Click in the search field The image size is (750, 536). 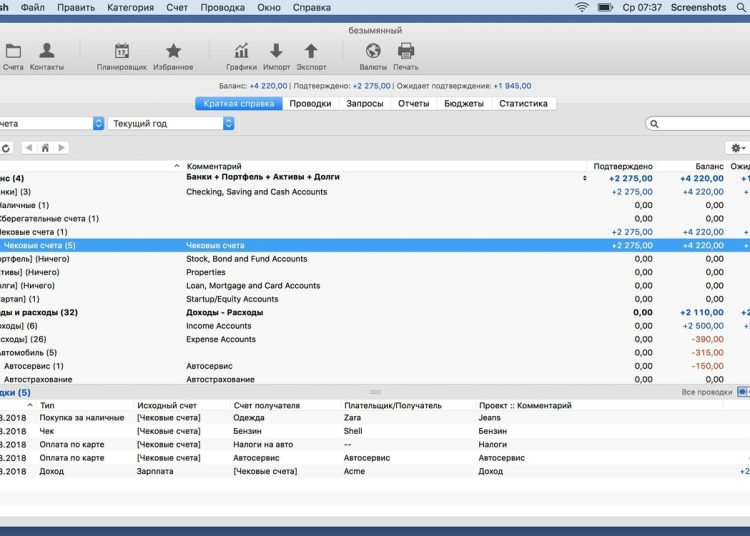700,124
